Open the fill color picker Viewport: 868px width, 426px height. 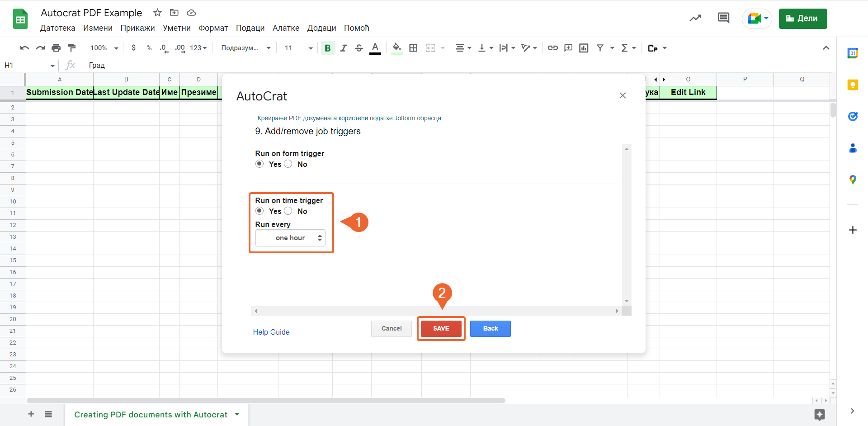(x=396, y=48)
